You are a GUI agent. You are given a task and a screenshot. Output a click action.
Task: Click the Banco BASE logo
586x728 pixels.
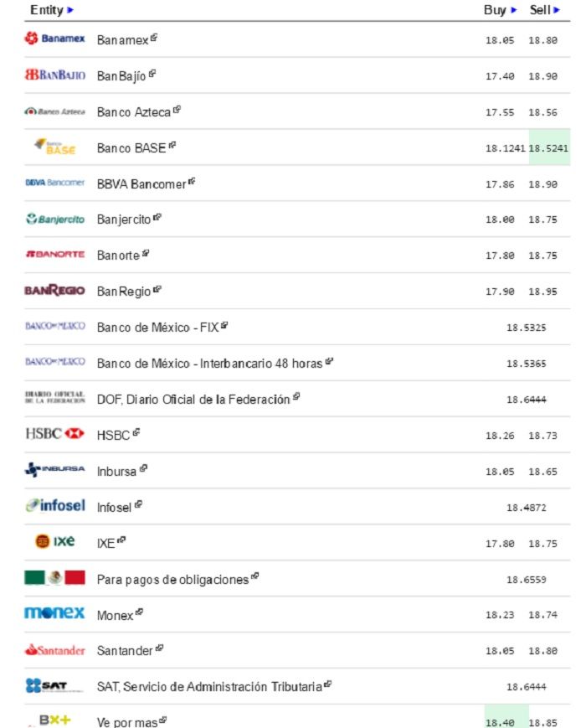(54, 147)
